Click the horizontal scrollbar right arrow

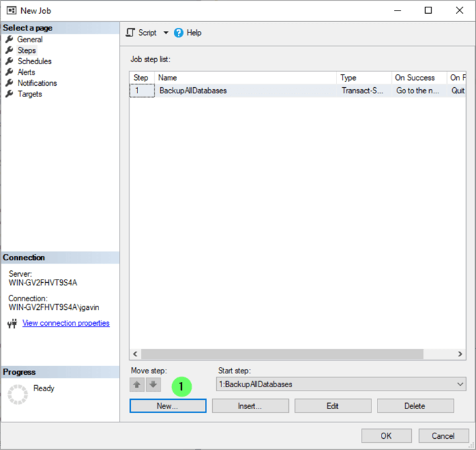coord(460,354)
